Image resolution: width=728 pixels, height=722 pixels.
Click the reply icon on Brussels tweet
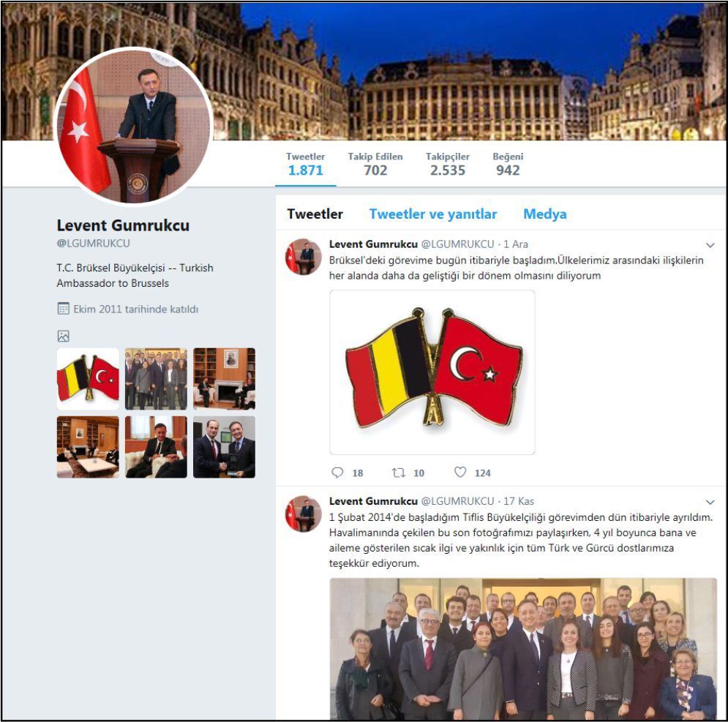coord(337,473)
